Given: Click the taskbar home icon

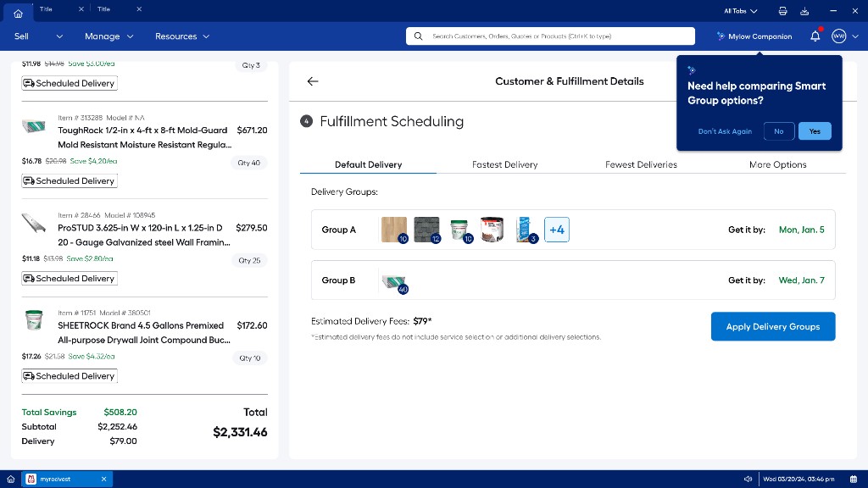Looking at the screenshot, I should click(x=10, y=480).
